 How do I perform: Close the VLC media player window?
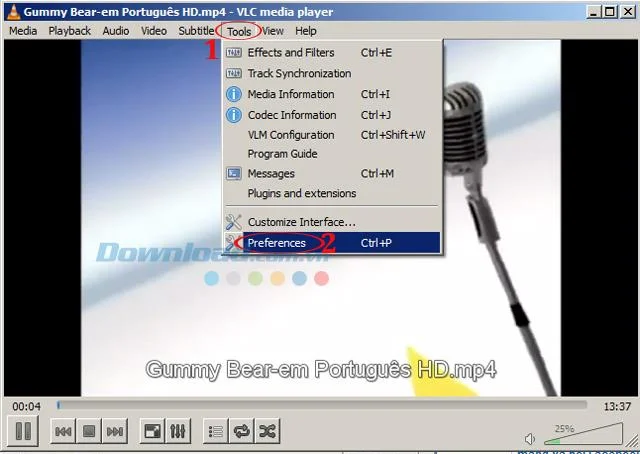[x=627, y=12]
